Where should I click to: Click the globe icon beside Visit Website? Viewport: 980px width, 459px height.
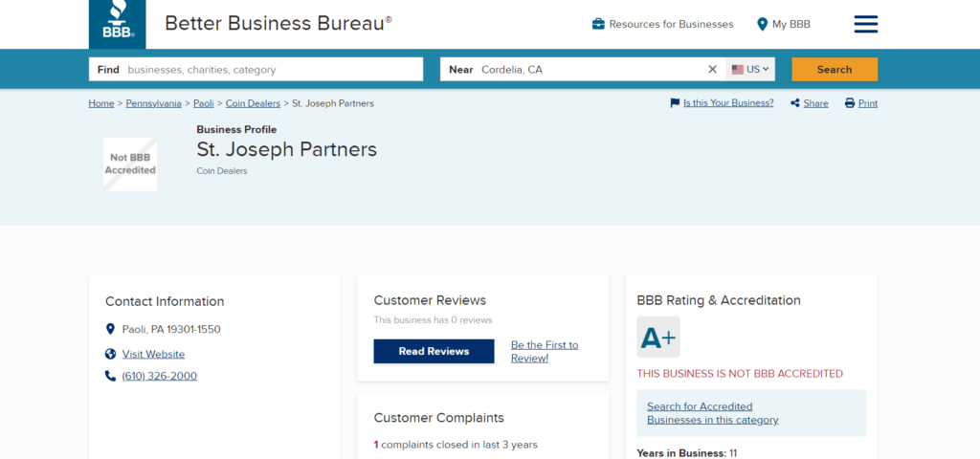(x=111, y=354)
